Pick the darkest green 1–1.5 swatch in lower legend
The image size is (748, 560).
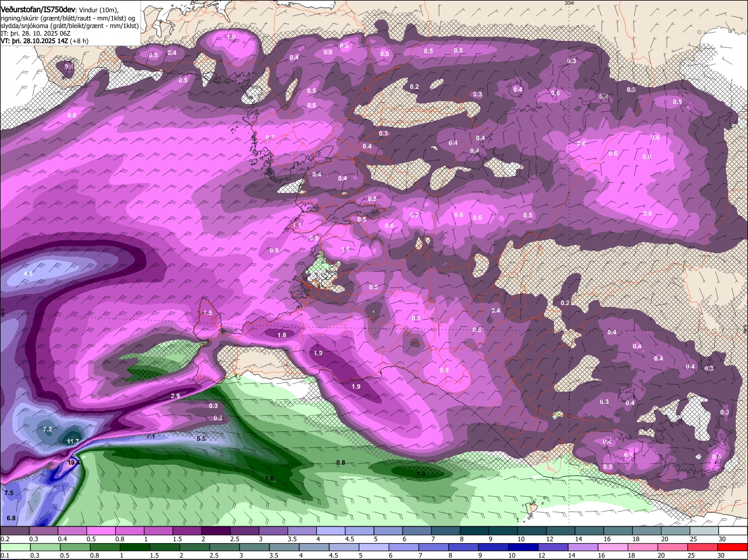pos(134,547)
